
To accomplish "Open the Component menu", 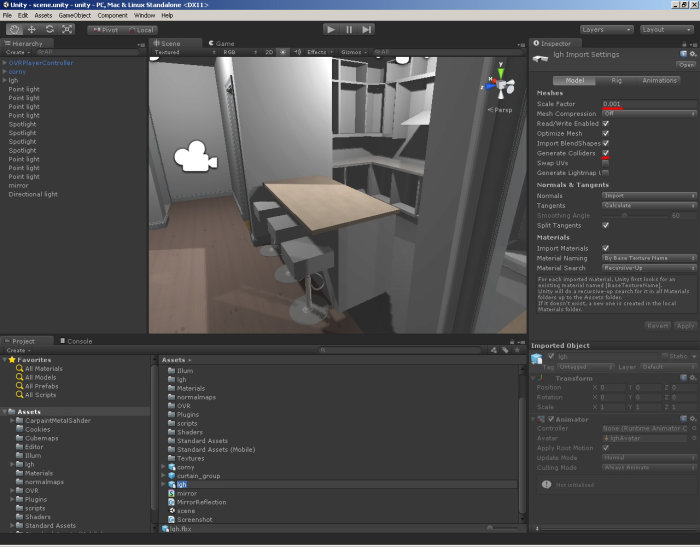I will click(x=112, y=15).
